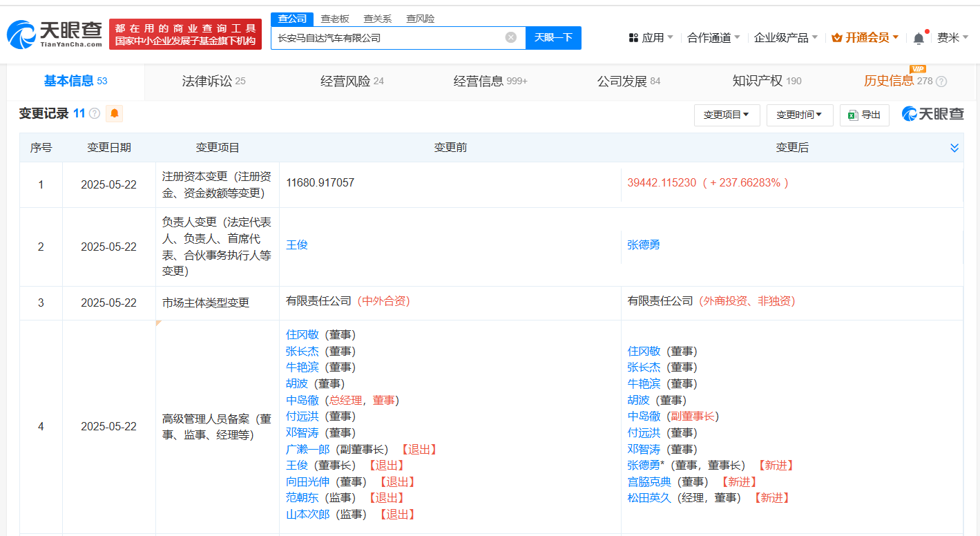Open 王俊 link in the 负责人变更 row
Image resolution: width=980 pixels, height=536 pixels.
(x=297, y=245)
